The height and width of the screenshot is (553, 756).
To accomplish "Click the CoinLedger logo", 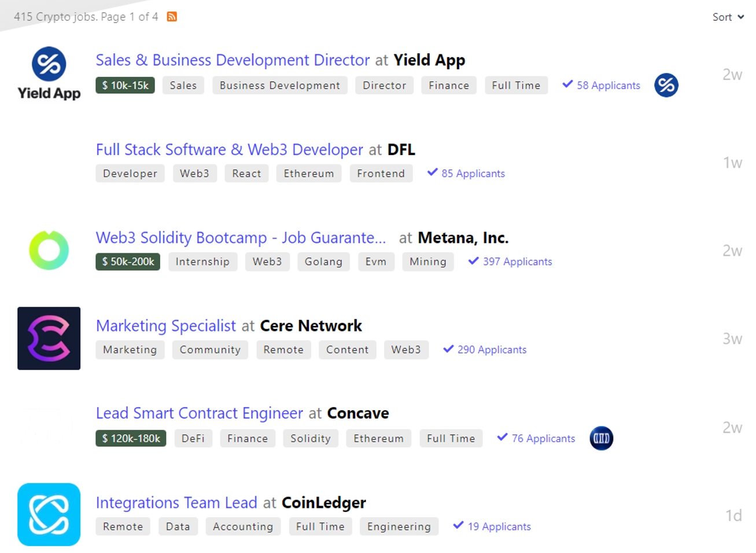I will (49, 514).
